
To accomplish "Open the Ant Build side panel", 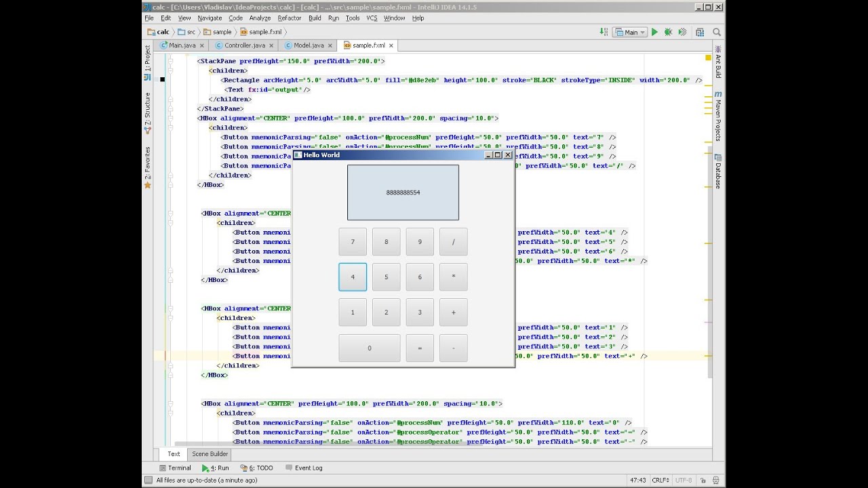I will tap(718, 61).
